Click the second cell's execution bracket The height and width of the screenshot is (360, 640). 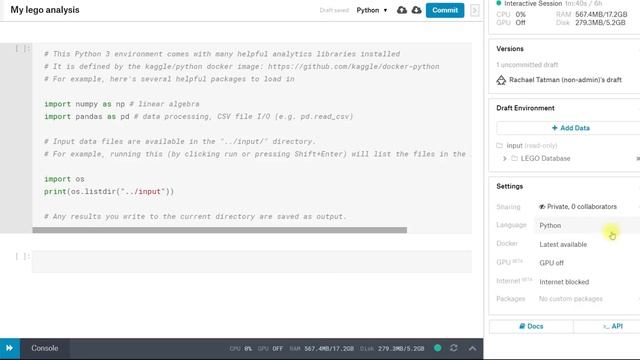[x=22, y=256]
